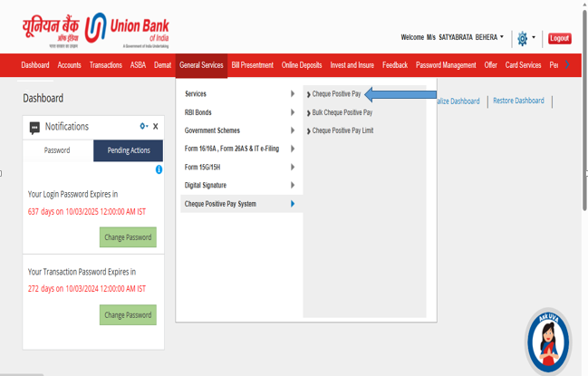588x376 pixels.
Task: Open the Notifications widget settings gear
Action: pyautogui.click(x=142, y=127)
